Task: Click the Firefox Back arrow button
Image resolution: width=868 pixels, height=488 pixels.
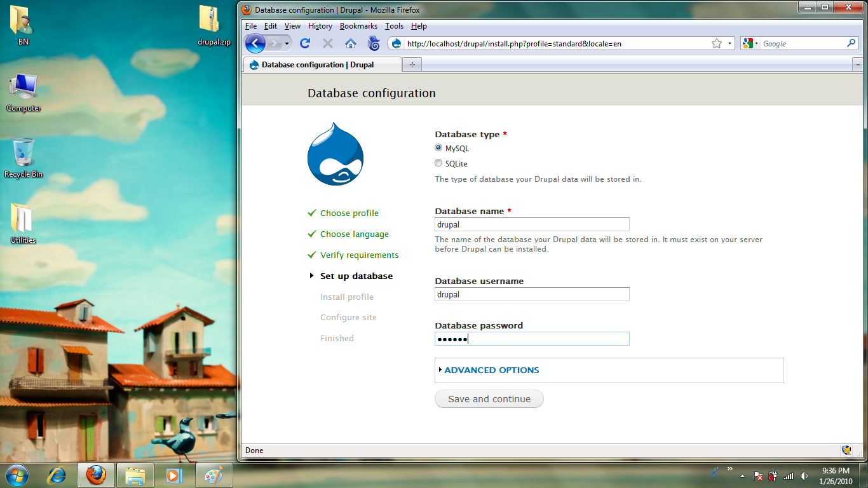Action: pyautogui.click(x=255, y=43)
